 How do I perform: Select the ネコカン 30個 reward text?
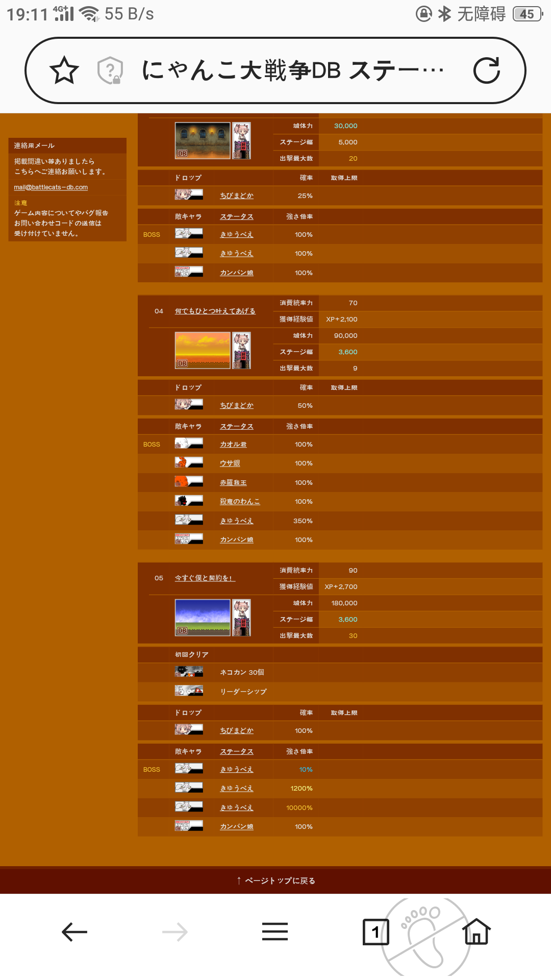click(x=242, y=673)
